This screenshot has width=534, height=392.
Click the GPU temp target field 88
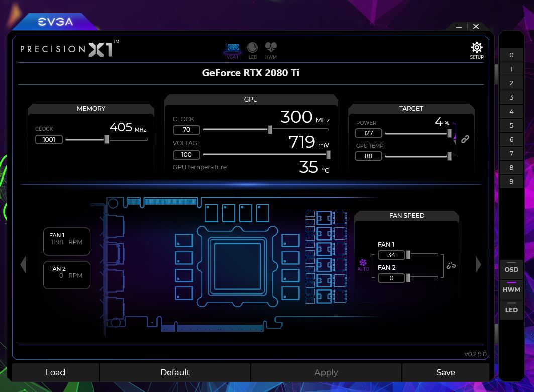point(368,156)
